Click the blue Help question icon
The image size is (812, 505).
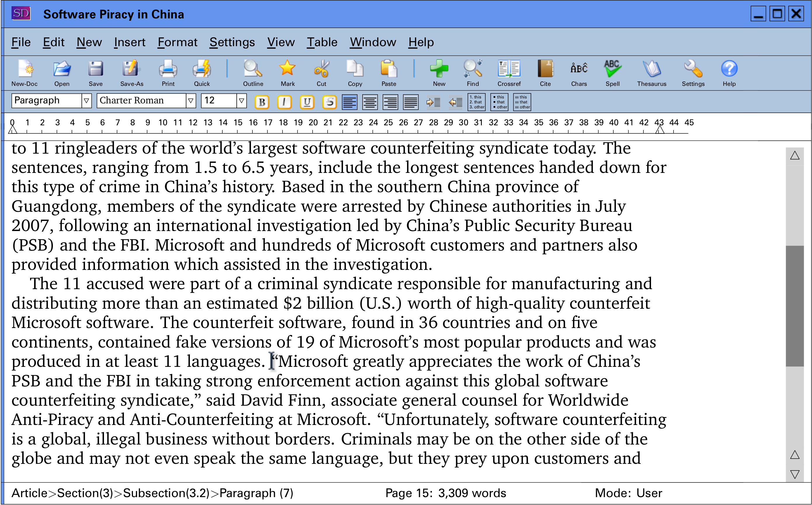click(729, 68)
